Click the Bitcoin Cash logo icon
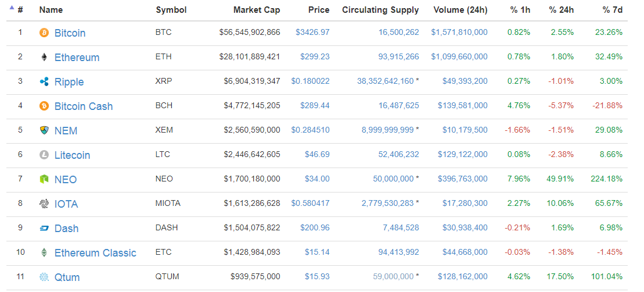Image resolution: width=644 pixels, height=292 pixels. (x=44, y=106)
